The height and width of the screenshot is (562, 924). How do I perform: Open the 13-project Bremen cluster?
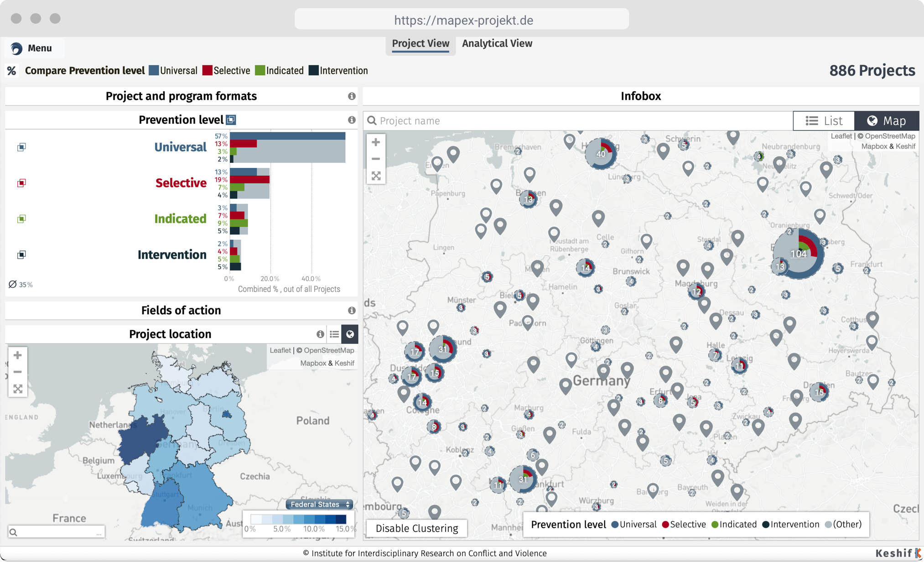click(528, 199)
